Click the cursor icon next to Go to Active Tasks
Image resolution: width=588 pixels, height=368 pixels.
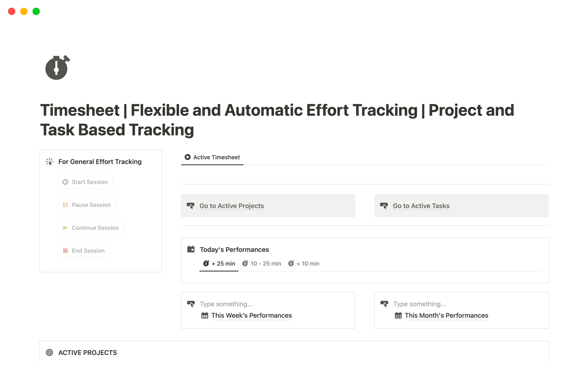coord(384,206)
